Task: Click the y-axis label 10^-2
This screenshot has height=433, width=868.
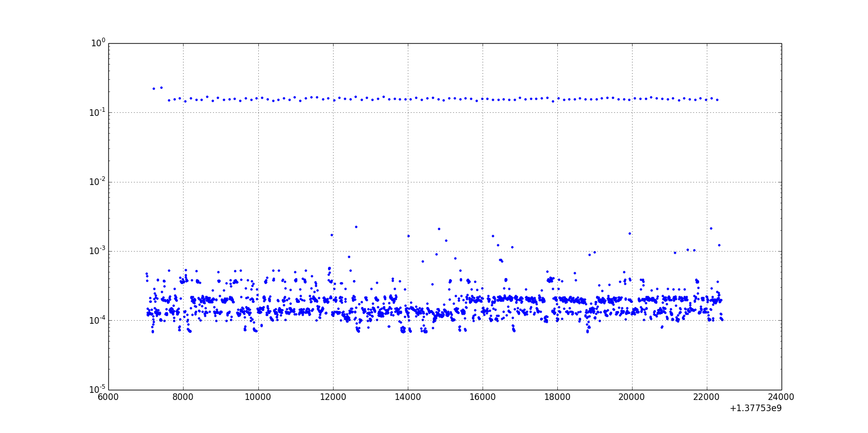Action: coord(97,181)
